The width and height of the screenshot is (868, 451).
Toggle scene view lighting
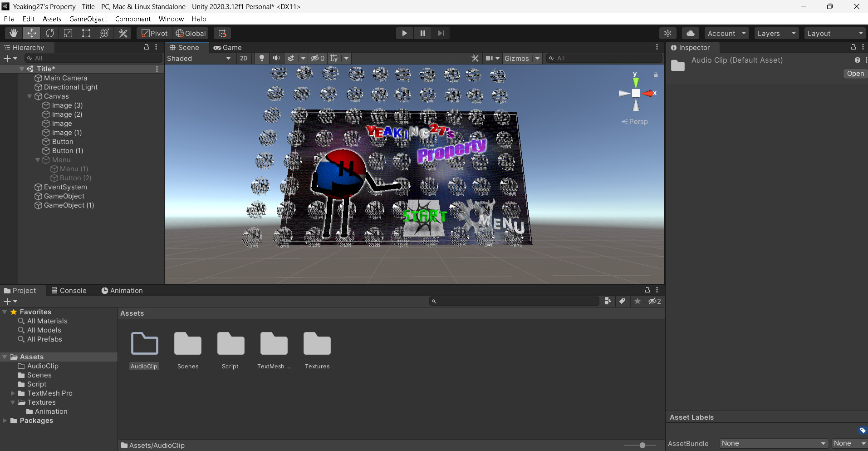click(x=262, y=58)
